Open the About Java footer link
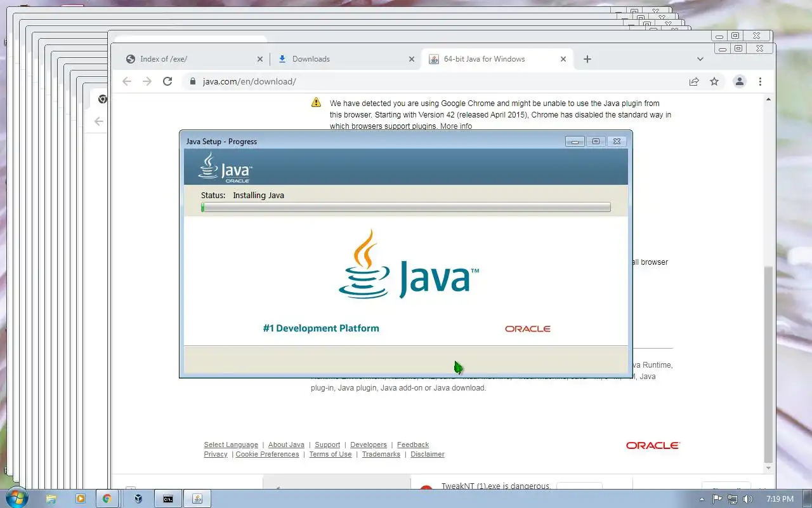Screen dimensions: 812x508 click(x=286, y=444)
